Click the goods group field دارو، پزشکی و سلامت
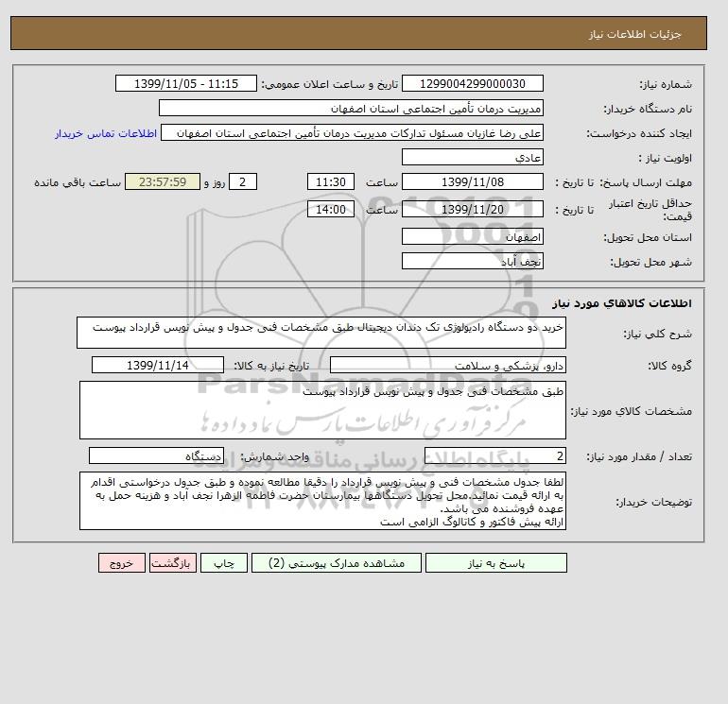This screenshot has width=728, height=704. click(x=447, y=365)
